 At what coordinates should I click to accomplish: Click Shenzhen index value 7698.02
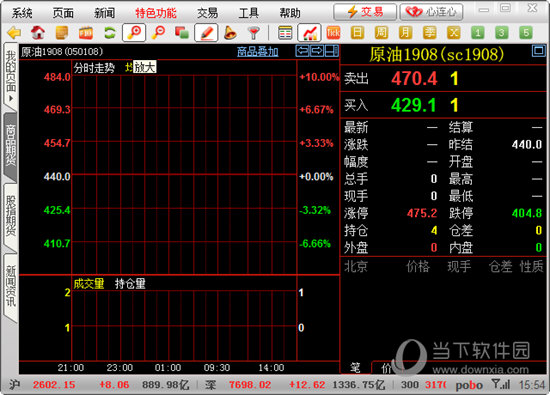click(250, 385)
